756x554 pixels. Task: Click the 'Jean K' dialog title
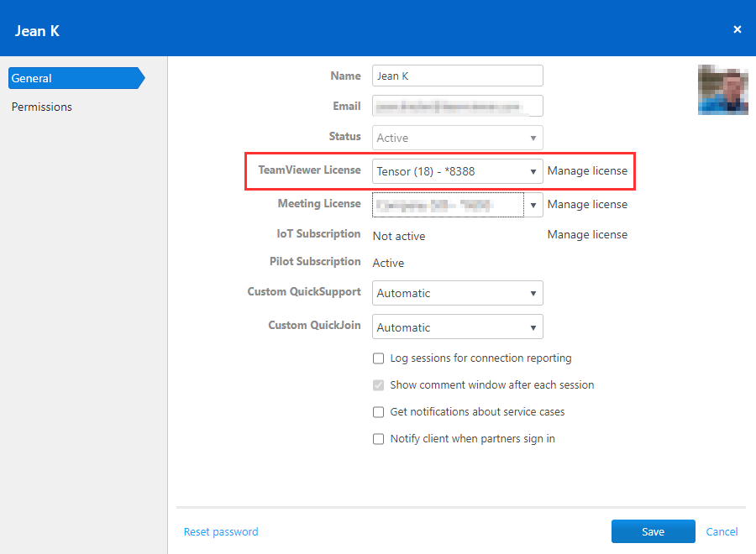(x=37, y=31)
